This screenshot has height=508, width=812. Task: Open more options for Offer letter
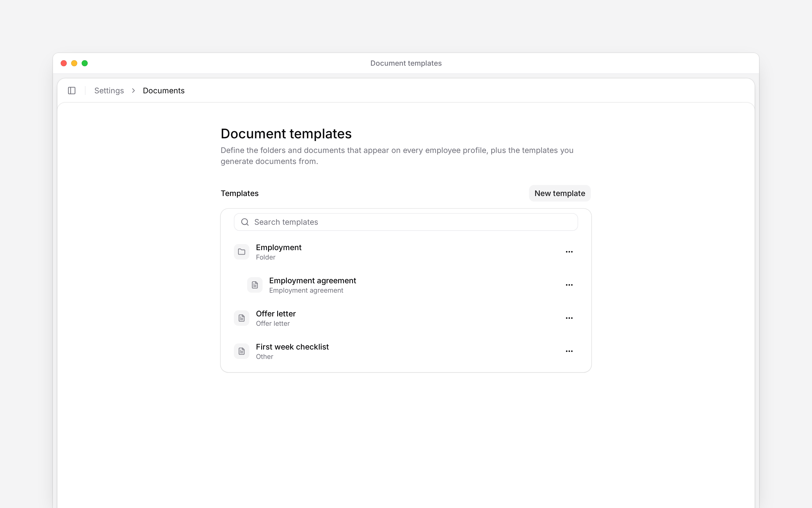click(569, 318)
